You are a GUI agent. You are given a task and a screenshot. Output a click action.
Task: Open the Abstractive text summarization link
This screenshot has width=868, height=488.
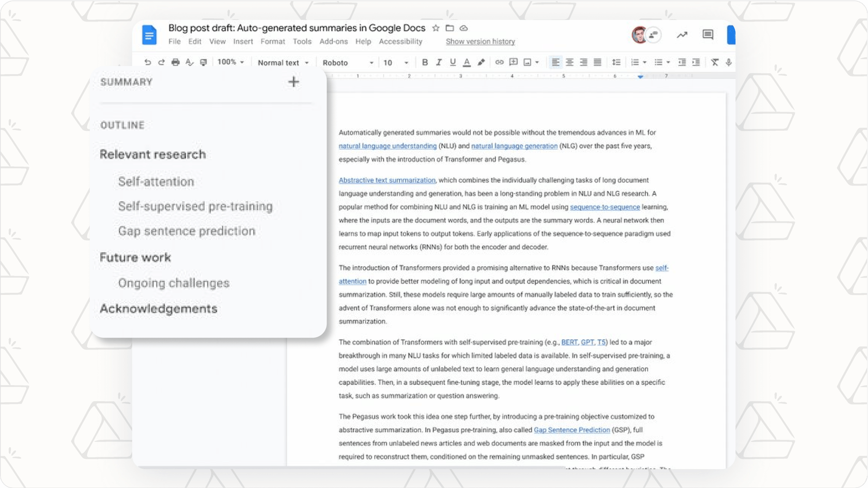tap(386, 180)
